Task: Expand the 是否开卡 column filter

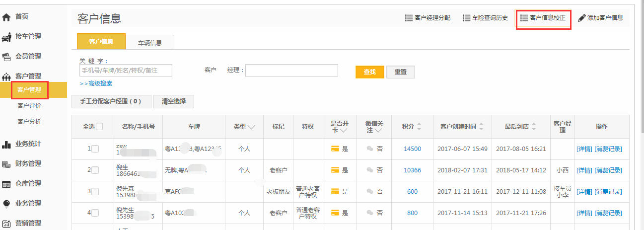Action: tap(343, 131)
